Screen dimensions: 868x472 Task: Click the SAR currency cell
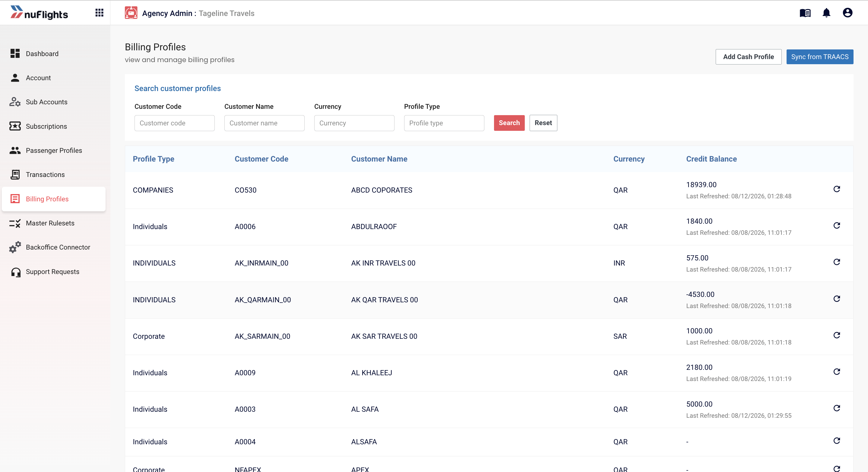click(x=620, y=336)
